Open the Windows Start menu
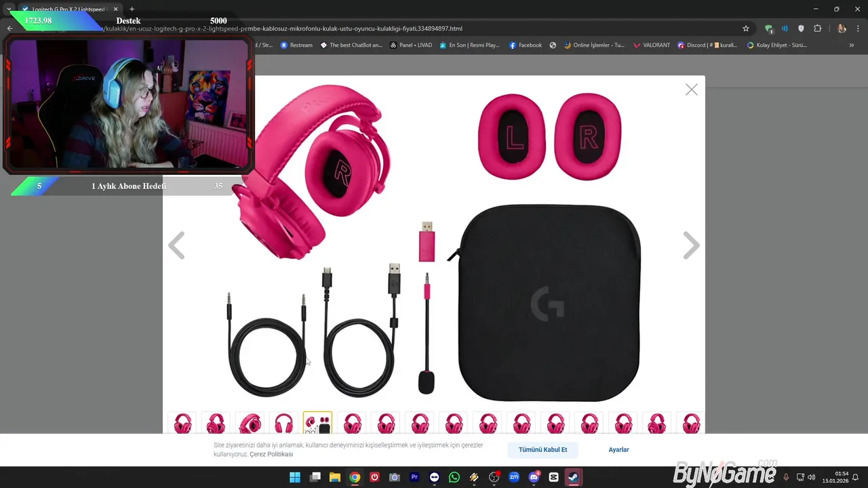The image size is (868, 488). [295, 477]
